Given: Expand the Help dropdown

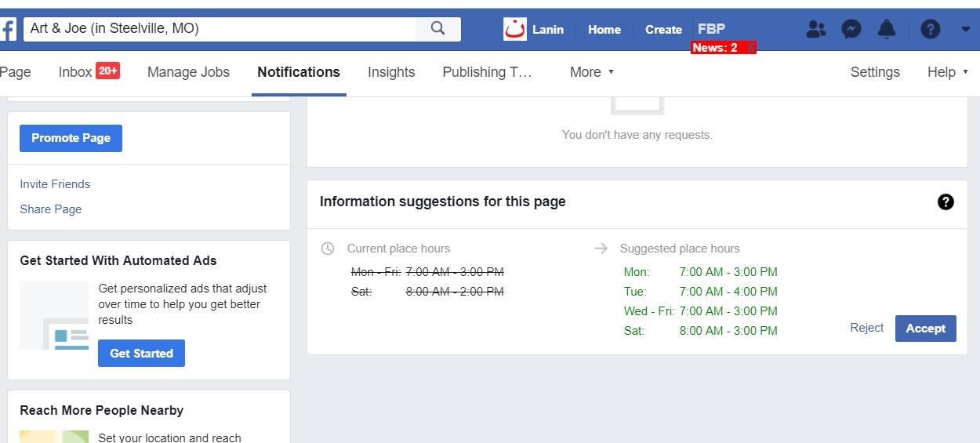Looking at the screenshot, I should (948, 72).
